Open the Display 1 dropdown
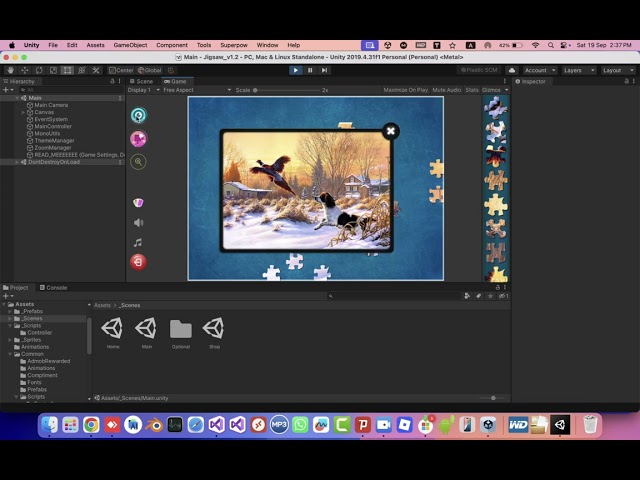The height and width of the screenshot is (480, 640). (x=144, y=90)
